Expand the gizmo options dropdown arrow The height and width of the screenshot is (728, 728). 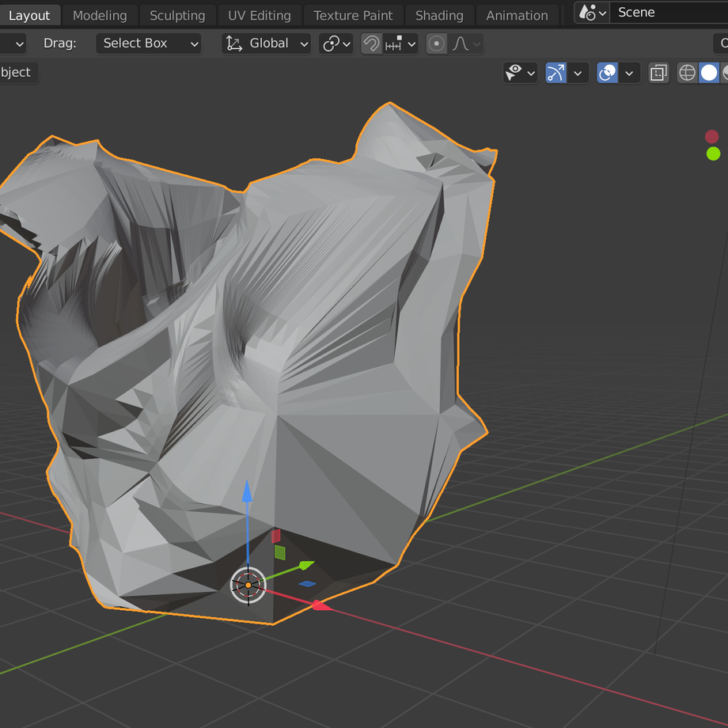pos(578,73)
